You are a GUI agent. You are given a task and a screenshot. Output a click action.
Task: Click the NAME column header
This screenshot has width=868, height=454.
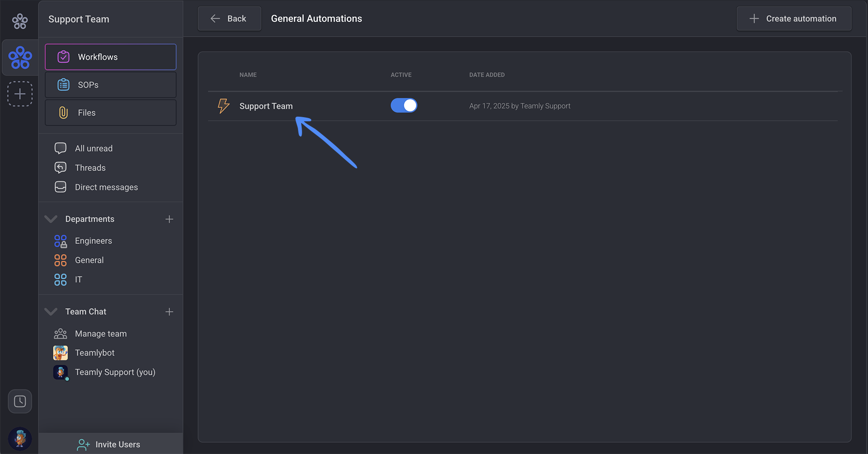click(248, 75)
